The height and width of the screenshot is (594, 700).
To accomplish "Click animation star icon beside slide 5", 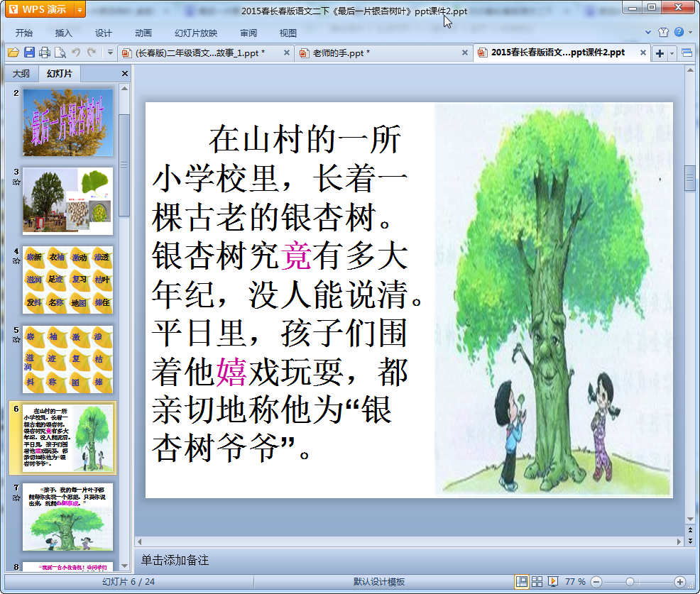I will pyautogui.click(x=16, y=340).
